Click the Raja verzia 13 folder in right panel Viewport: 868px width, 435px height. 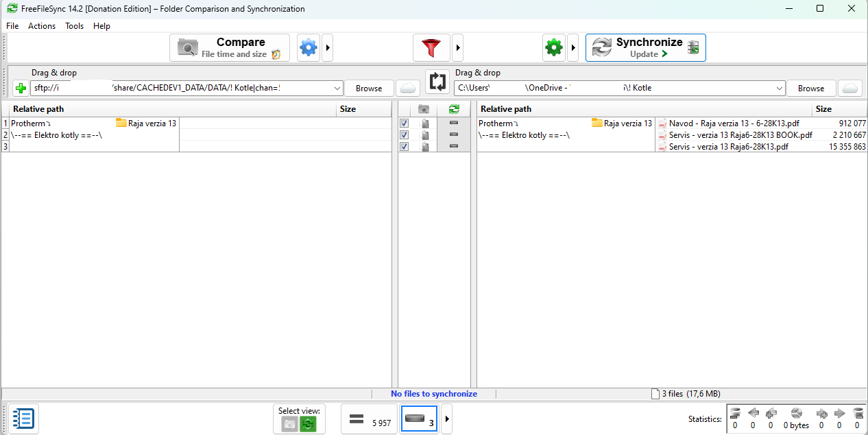[622, 124]
